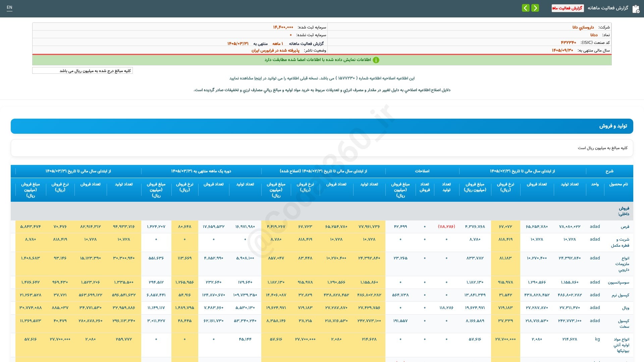Click value ۱۱,۳۶۹,۵۷۳ in کپسول سخت row

pos(31,321)
